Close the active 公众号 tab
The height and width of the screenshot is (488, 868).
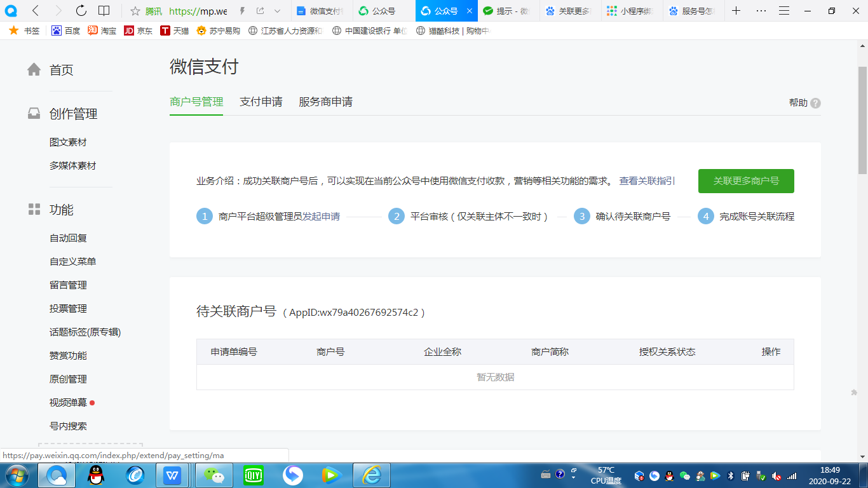coord(469,11)
